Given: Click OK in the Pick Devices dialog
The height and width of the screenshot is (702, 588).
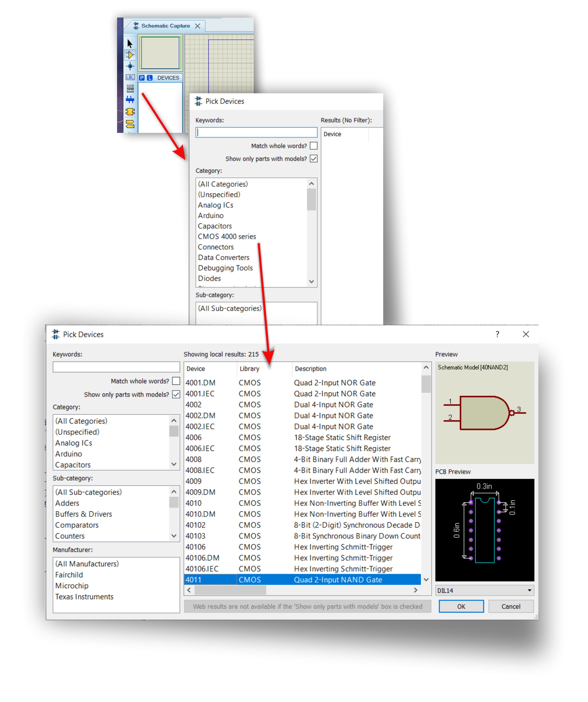Looking at the screenshot, I should 461,606.
